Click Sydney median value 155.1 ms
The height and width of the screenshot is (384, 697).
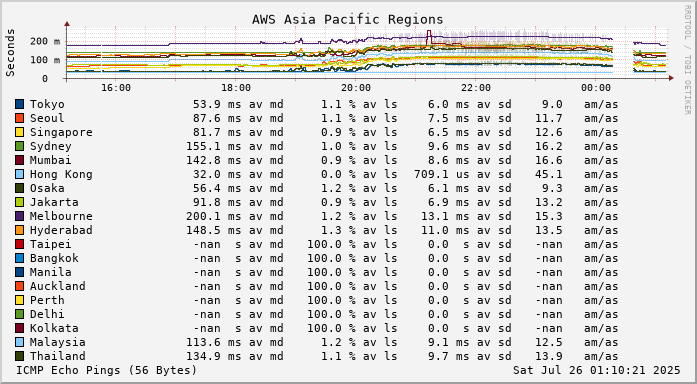coord(213,146)
